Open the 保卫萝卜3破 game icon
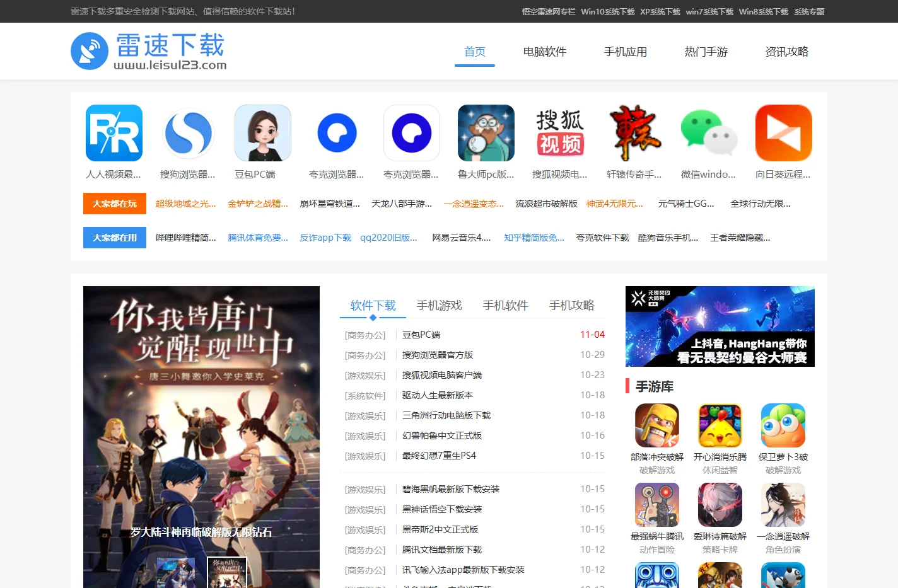898x588 pixels. [x=783, y=425]
